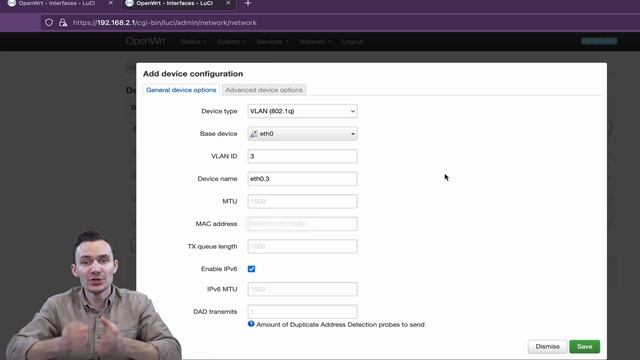This screenshot has height=360, width=640.
Task: Click the shield icon in address bar
Action: (49, 22)
